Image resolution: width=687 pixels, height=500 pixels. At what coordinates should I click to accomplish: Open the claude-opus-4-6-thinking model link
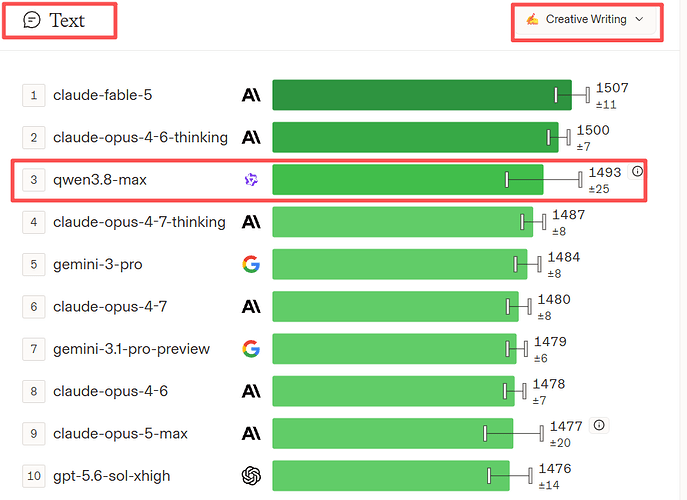pyautogui.click(x=140, y=138)
